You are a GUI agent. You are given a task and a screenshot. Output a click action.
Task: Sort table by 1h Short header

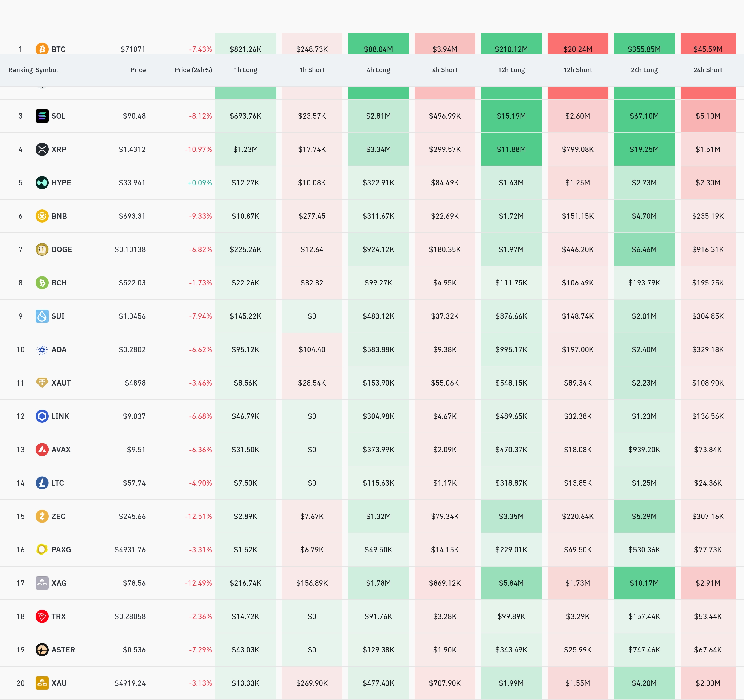[311, 70]
